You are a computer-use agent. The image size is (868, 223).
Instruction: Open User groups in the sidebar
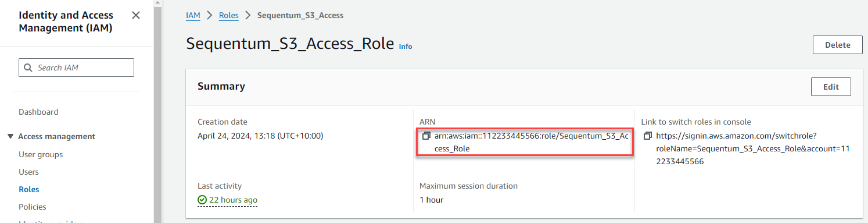(x=41, y=154)
